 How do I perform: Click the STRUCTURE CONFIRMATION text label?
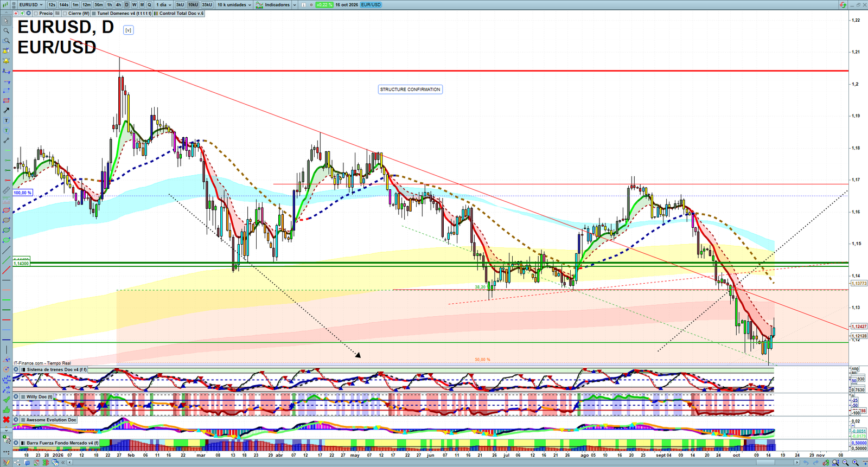coord(410,89)
